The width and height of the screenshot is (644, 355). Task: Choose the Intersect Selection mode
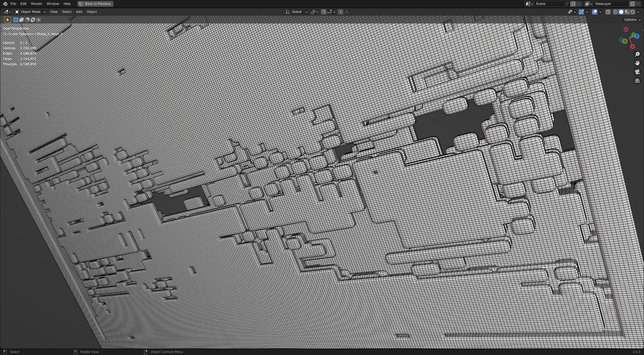pyautogui.click(x=38, y=20)
